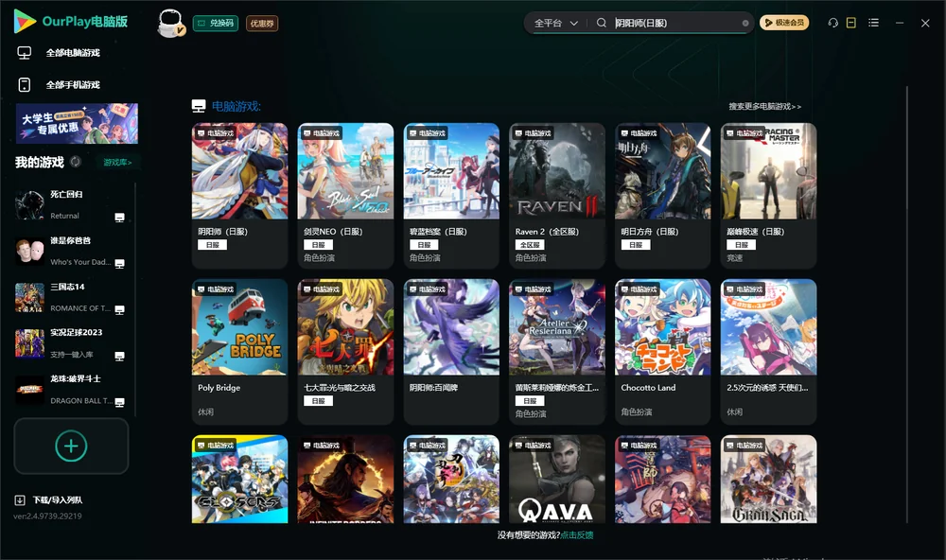This screenshot has height=560, width=946.
Task: Click the search magnifier icon
Action: point(601,23)
